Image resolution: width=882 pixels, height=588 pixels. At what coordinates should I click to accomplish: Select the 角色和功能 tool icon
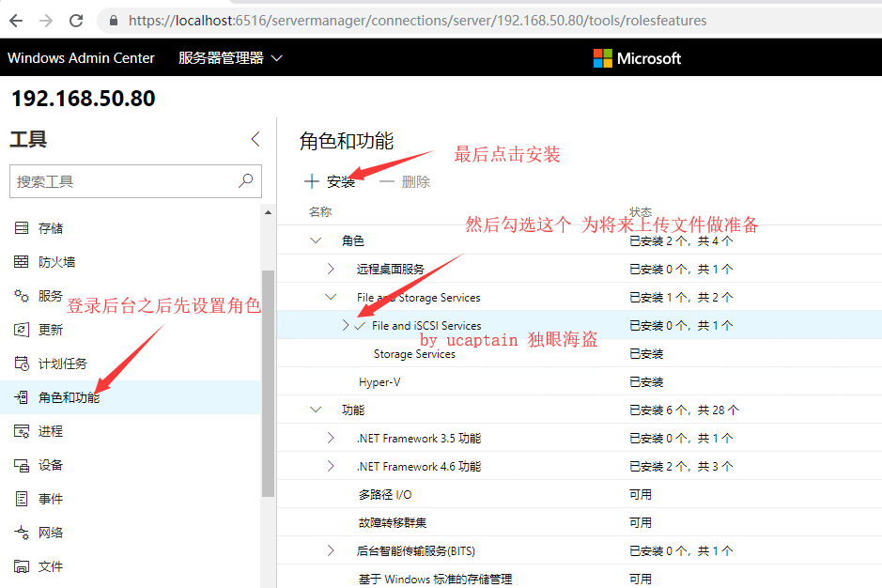pyautogui.click(x=22, y=397)
